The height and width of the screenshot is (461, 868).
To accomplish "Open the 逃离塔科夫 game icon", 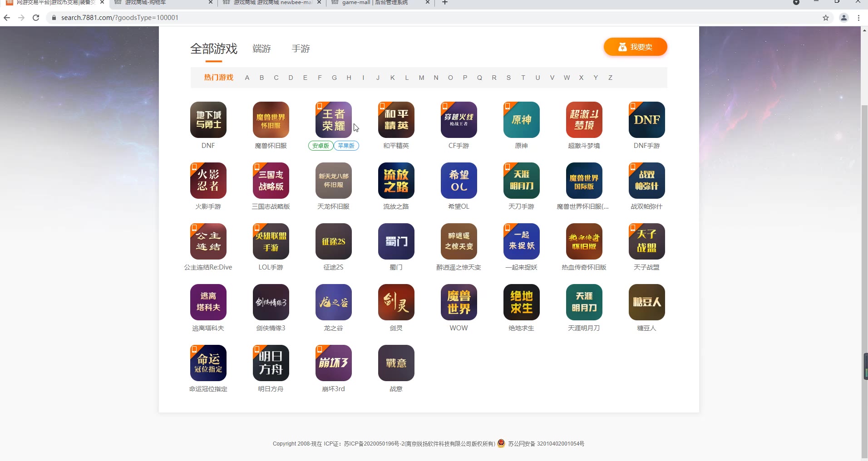I will (x=208, y=302).
